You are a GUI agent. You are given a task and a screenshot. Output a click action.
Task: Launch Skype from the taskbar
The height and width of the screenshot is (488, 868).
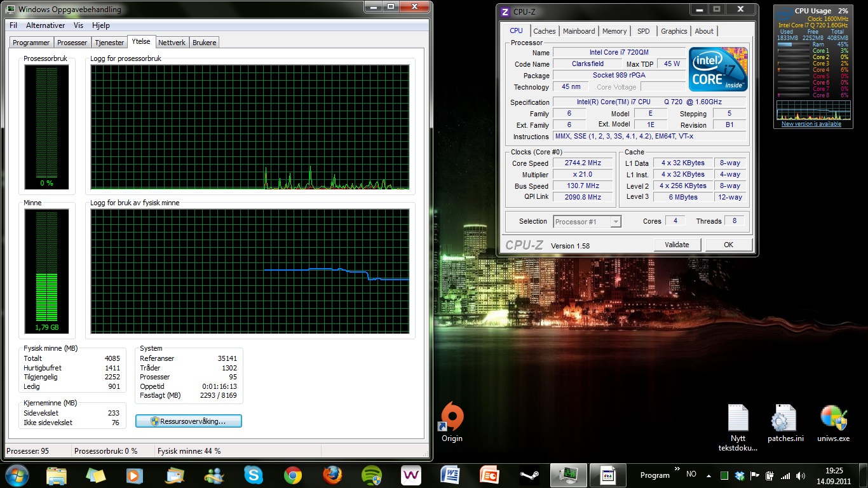click(x=254, y=475)
